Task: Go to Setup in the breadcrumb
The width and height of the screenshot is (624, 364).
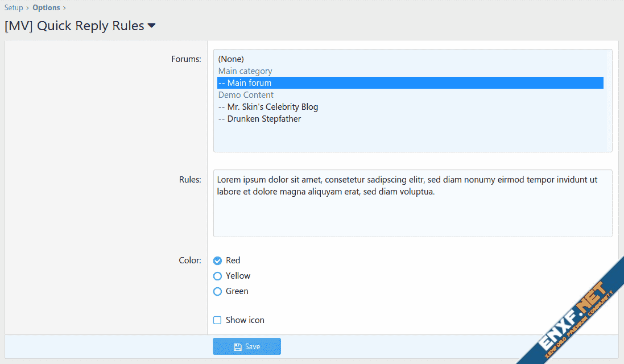Action: 14,7
